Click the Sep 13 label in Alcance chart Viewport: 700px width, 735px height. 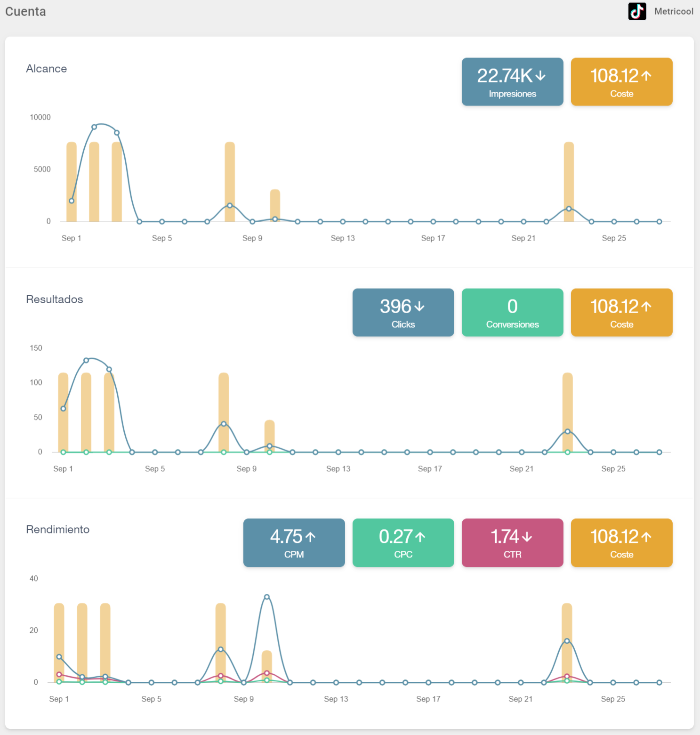point(343,238)
